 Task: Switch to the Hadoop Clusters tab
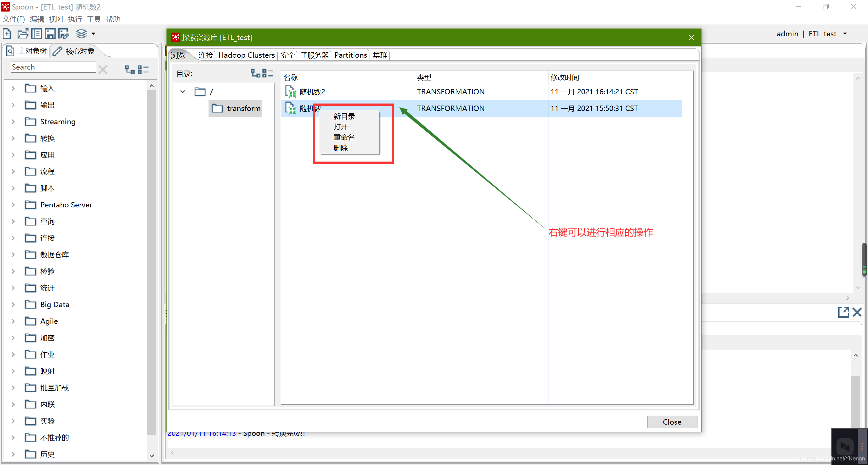coord(247,55)
